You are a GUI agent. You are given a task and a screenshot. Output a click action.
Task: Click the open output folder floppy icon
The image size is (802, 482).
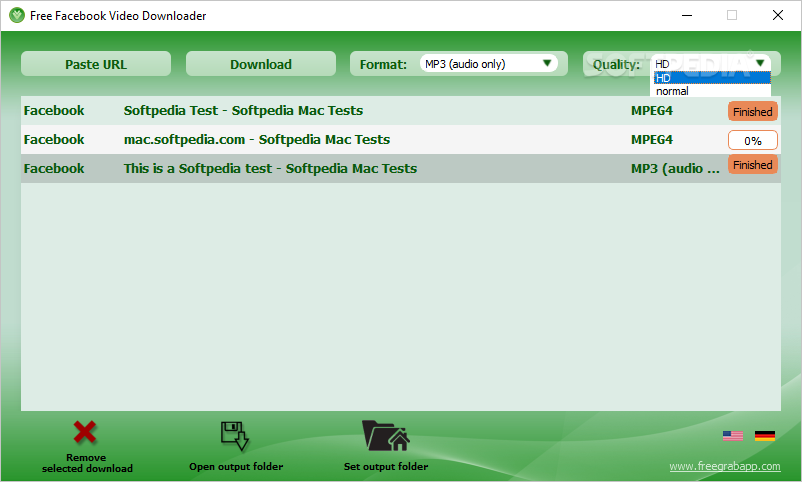coord(235,436)
